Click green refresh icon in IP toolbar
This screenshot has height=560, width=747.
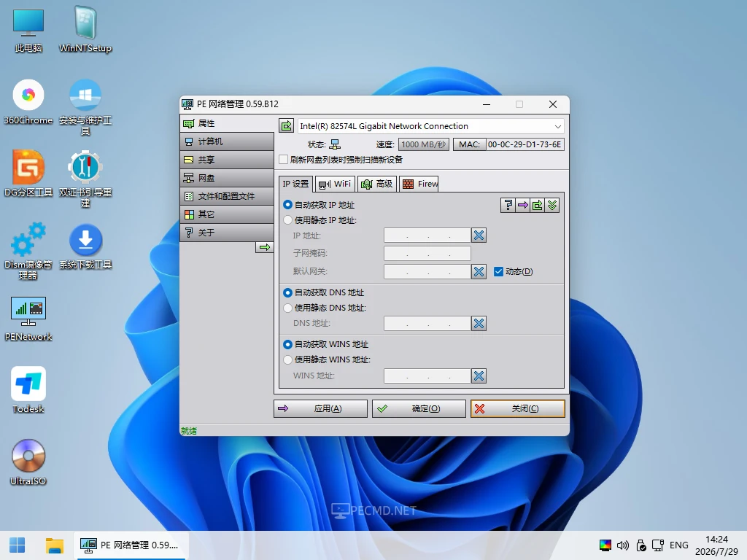(x=538, y=205)
